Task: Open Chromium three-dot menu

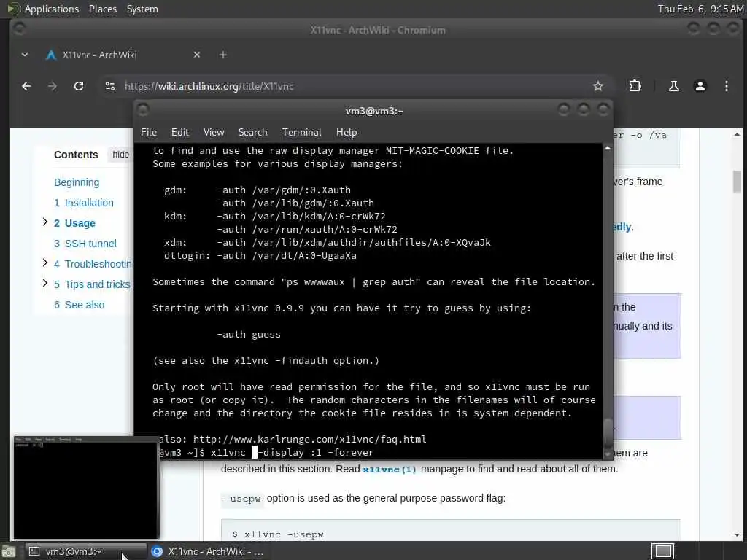Action: [x=726, y=86]
